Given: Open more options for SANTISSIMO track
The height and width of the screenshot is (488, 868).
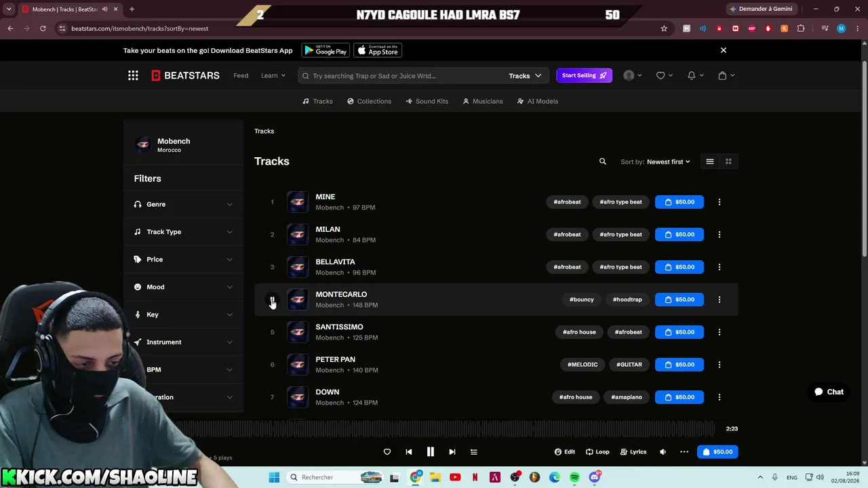Looking at the screenshot, I should 719,332.
